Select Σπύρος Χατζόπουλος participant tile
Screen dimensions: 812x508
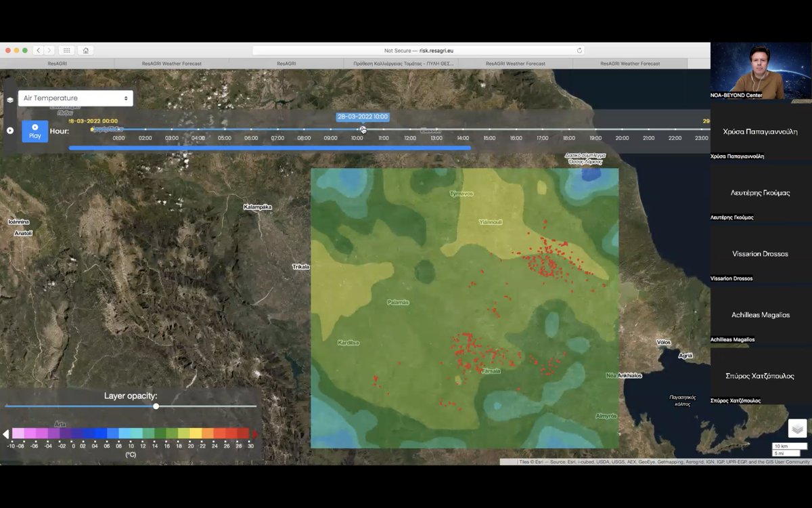(x=761, y=375)
